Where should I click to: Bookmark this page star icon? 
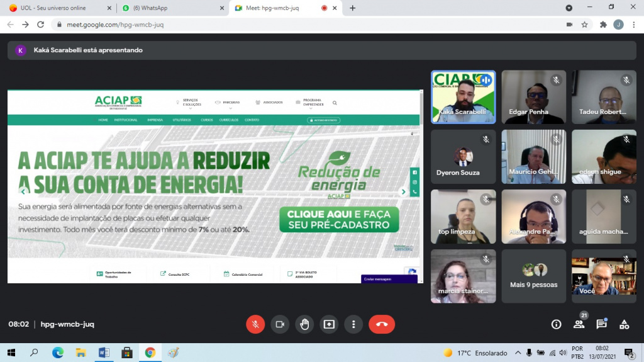tap(584, 25)
